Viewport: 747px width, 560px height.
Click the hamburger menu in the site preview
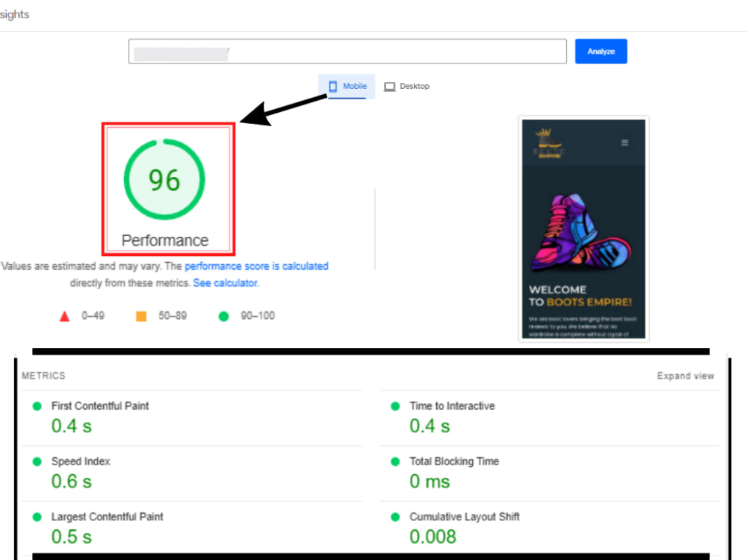[x=625, y=143]
